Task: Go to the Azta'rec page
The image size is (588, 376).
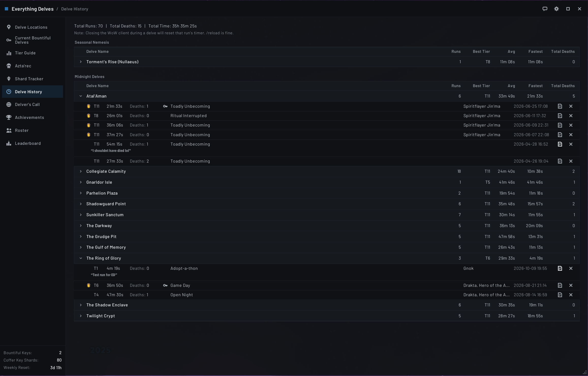Action: pyautogui.click(x=33, y=66)
